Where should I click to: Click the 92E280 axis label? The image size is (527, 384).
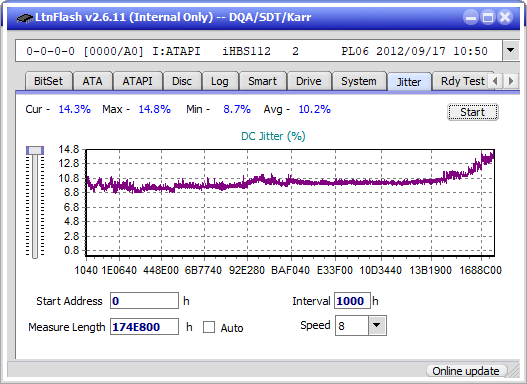247,270
